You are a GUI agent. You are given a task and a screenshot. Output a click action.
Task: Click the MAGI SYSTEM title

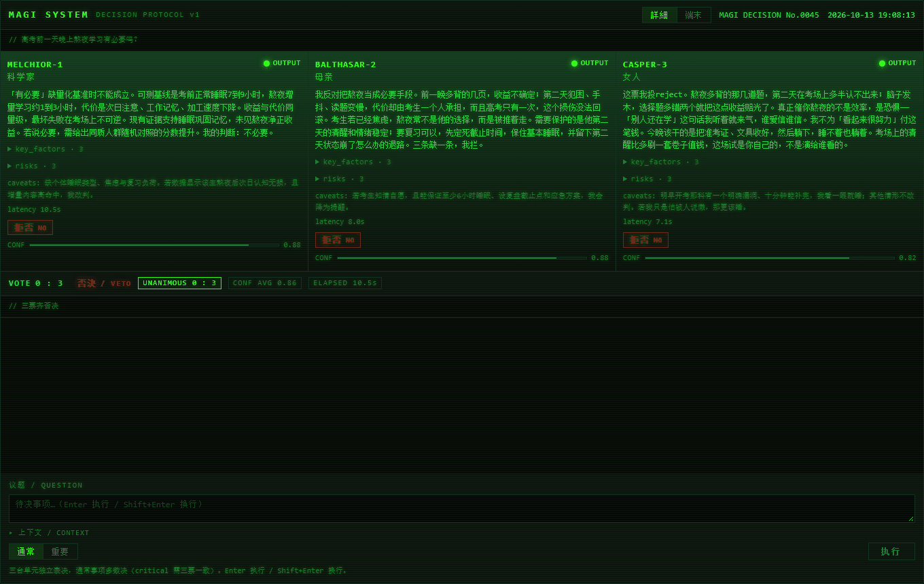(49, 15)
